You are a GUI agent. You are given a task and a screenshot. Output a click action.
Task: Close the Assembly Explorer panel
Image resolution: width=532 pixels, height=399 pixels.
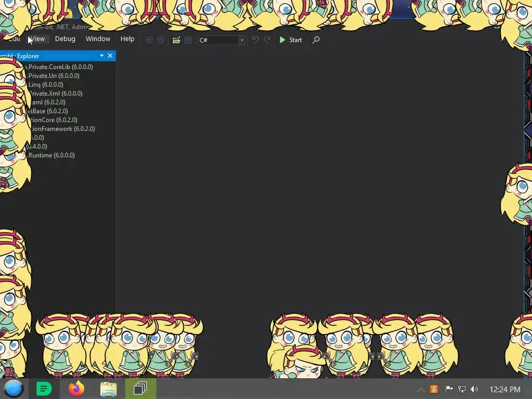pos(110,56)
